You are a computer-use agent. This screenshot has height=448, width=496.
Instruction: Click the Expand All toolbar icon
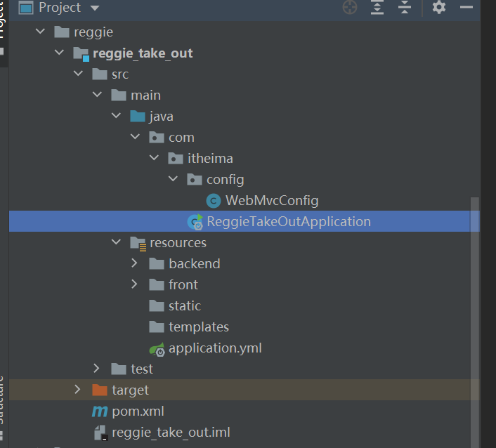pyautogui.click(x=377, y=8)
